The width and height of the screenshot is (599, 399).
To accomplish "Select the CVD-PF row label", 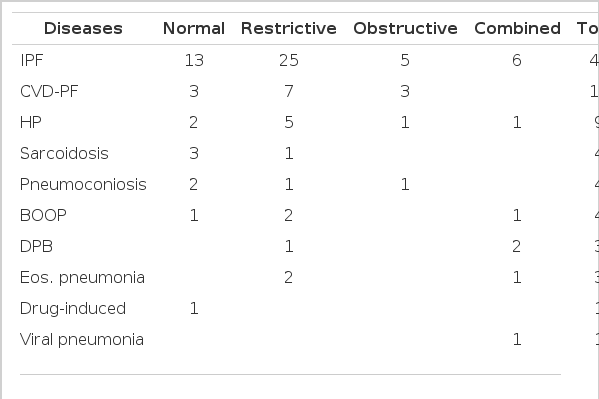I will click(49, 91).
